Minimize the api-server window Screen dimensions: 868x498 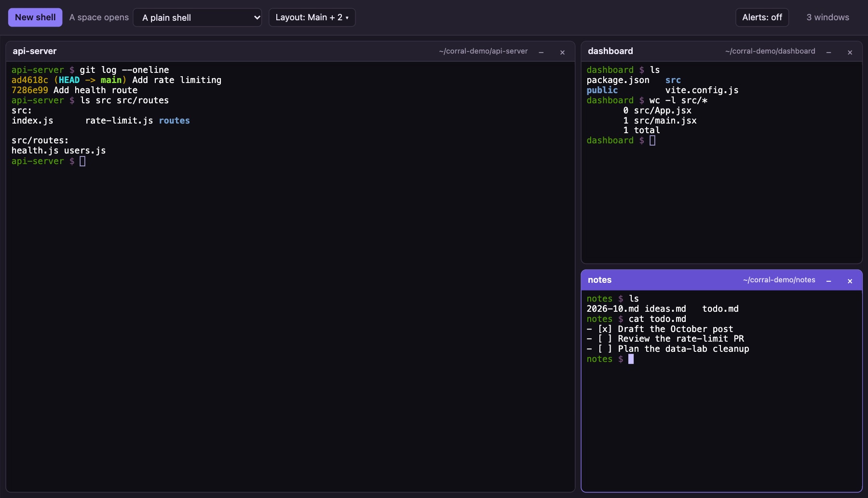coord(541,52)
